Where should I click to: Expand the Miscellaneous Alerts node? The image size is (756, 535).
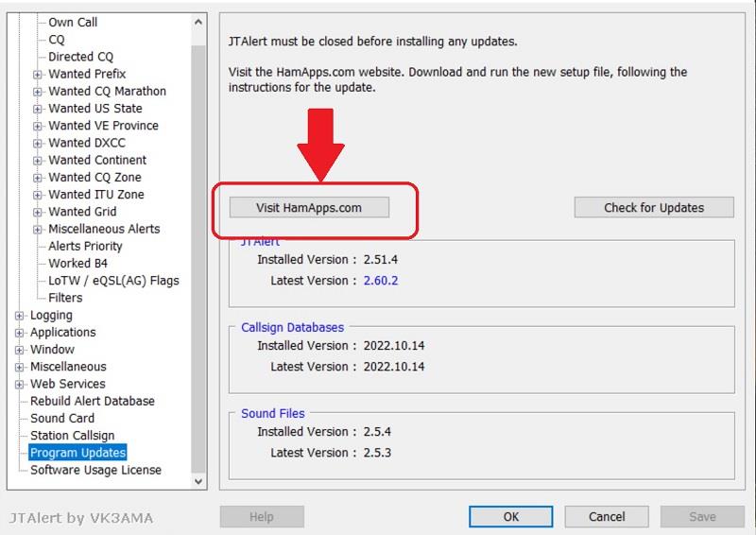(37, 230)
